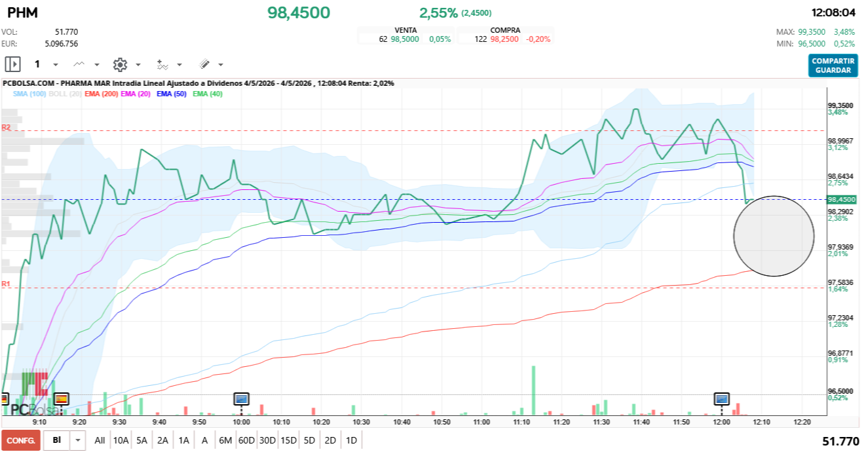
Task: Expand the drawing tools dropdown arrow
Action: (221, 65)
